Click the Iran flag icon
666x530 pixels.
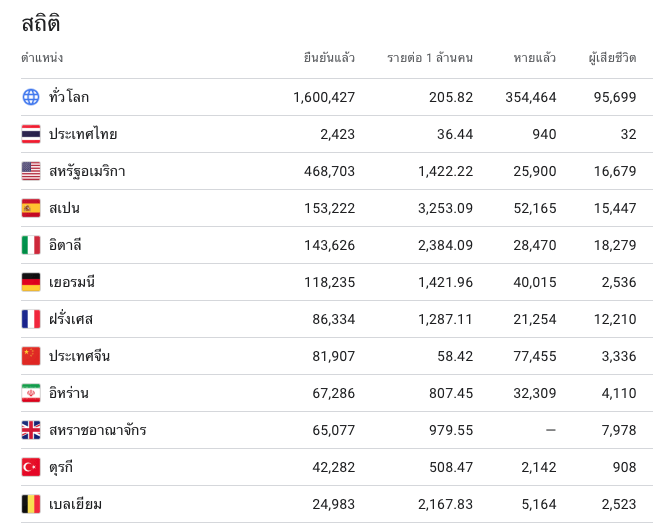click(x=31, y=393)
